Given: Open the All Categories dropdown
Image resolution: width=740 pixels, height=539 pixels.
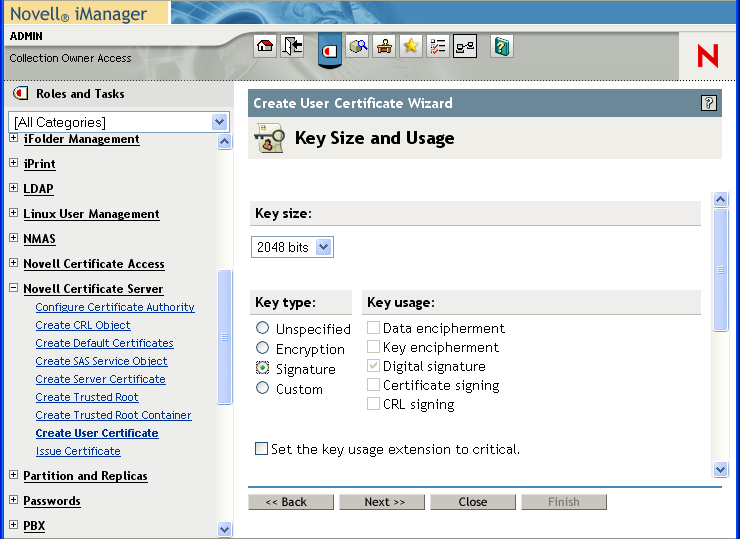Looking at the screenshot, I should pos(119,122).
